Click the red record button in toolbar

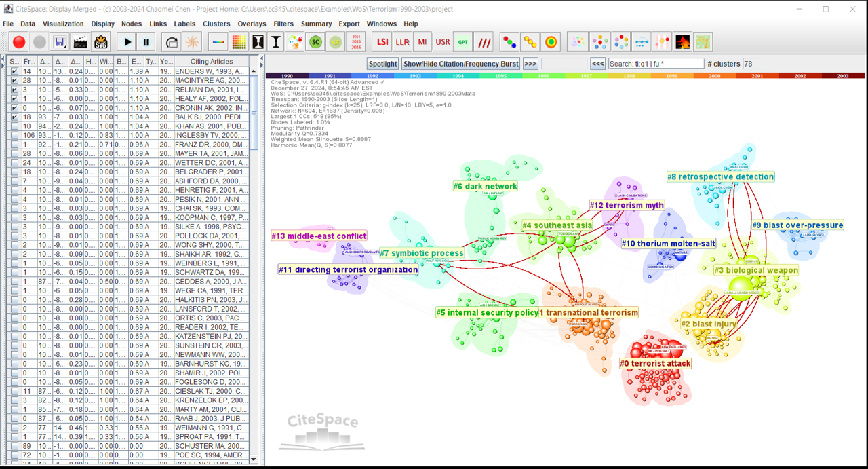19,42
